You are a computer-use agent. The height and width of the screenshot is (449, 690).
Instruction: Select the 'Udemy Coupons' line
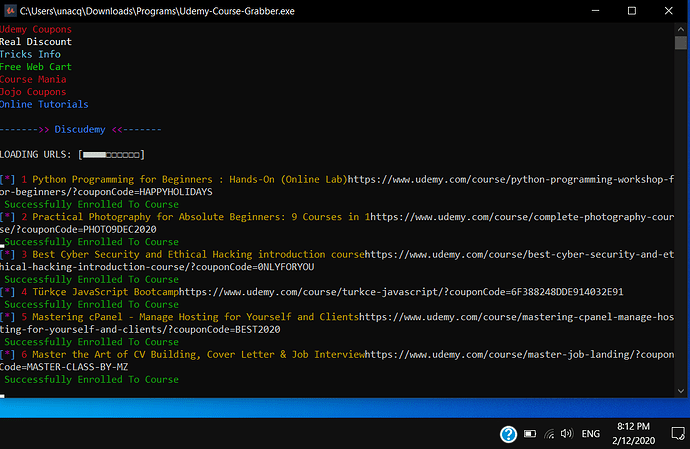tap(36, 29)
